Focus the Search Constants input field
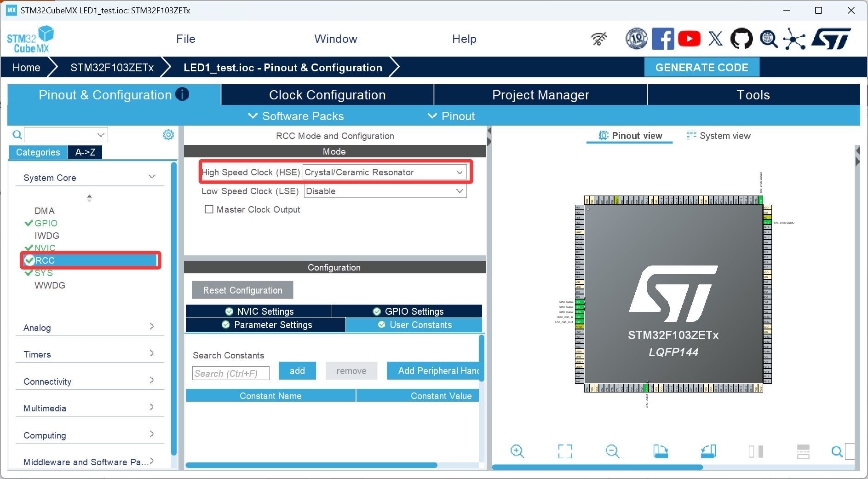This screenshot has width=868, height=479. [230, 373]
